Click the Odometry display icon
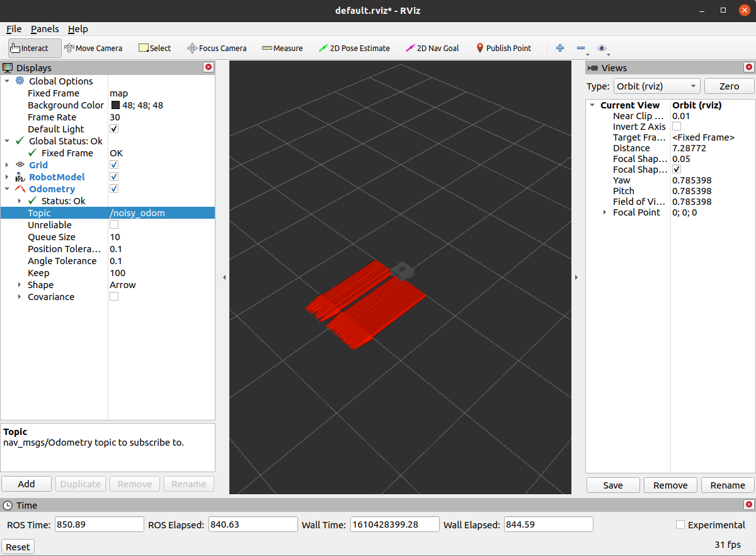This screenshot has width=756, height=556. click(x=20, y=188)
